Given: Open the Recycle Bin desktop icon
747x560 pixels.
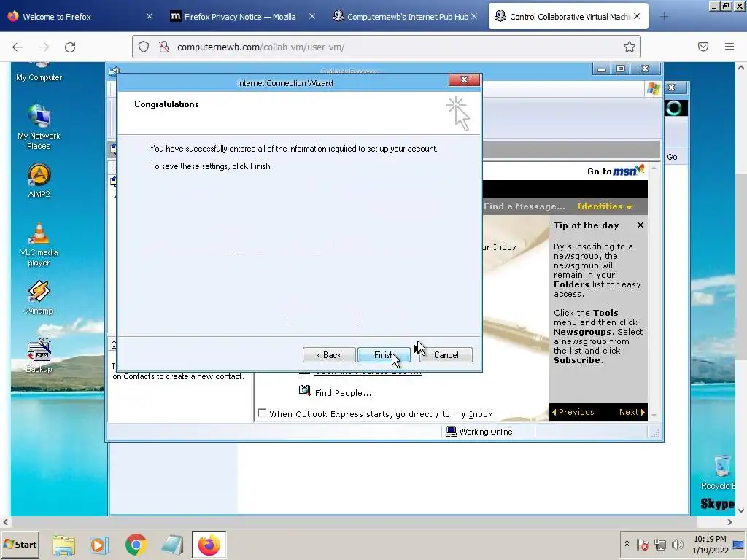Looking at the screenshot, I should pos(719,472).
